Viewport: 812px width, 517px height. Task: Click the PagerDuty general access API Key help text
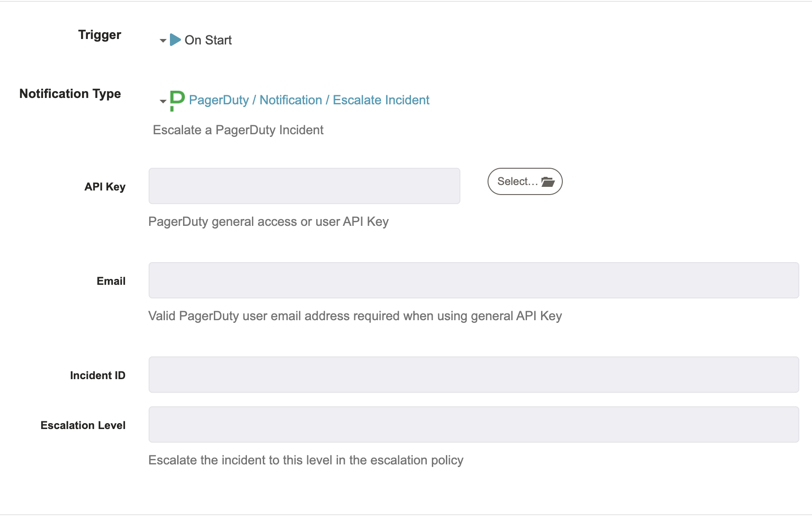coord(269,222)
